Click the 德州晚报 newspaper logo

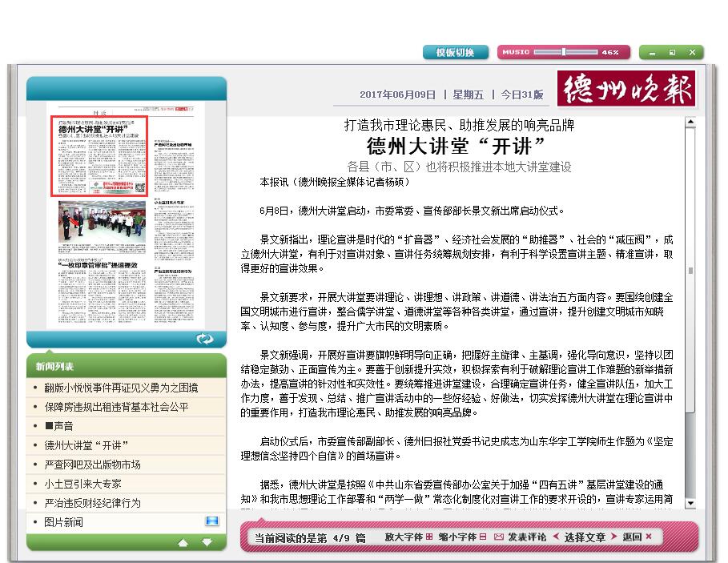(625, 89)
